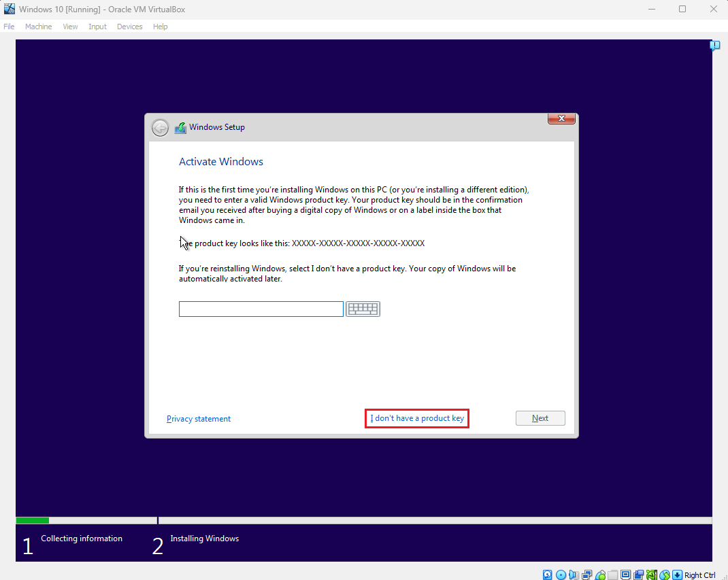Click the display settings icon in status bar
Image resolution: width=728 pixels, height=580 pixels.
pyautogui.click(x=626, y=575)
